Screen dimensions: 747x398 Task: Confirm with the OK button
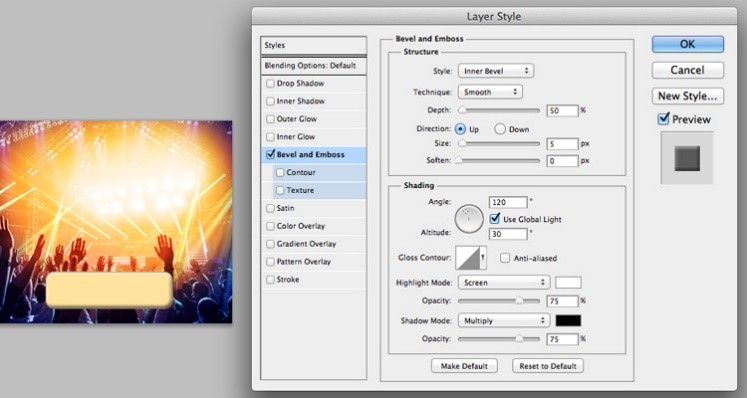(x=687, y=44)
